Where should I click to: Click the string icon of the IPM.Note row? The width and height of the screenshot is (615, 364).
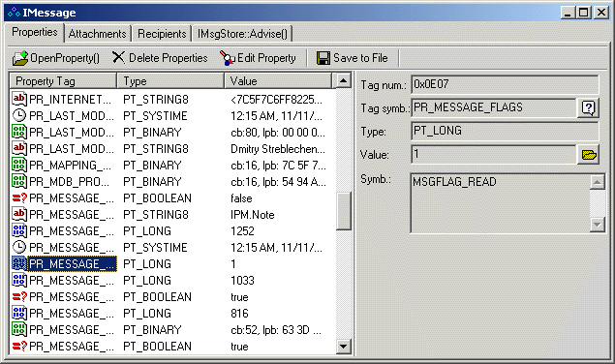(19, 214)
